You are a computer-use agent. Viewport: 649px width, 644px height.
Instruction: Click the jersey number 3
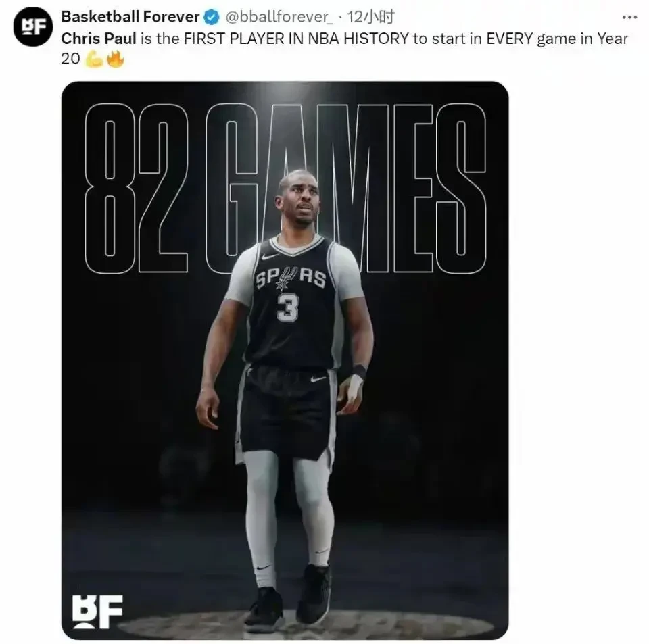click(x=288, y=307)
